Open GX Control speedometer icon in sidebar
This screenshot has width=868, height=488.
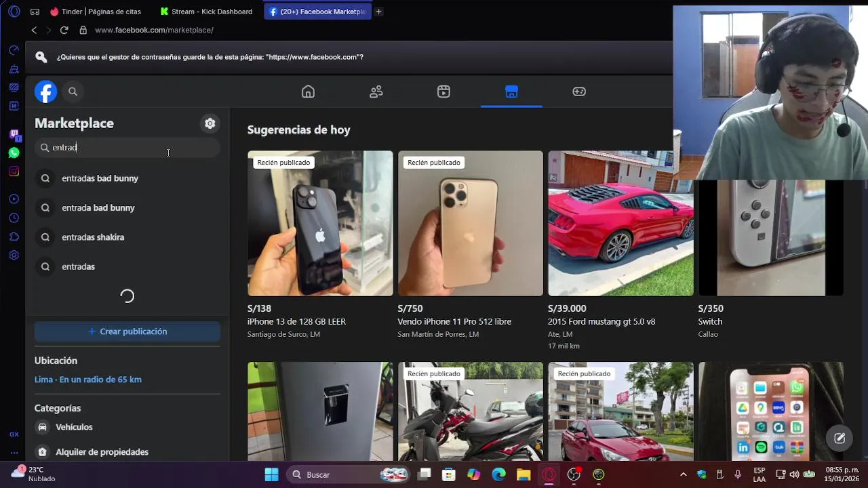click(14, 50)
